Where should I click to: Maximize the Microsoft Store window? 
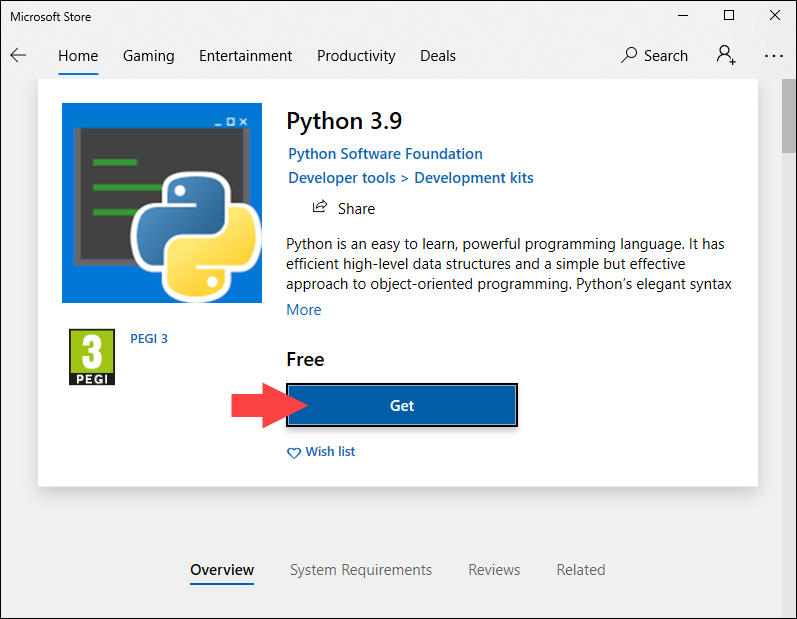[x=729, y=15]
